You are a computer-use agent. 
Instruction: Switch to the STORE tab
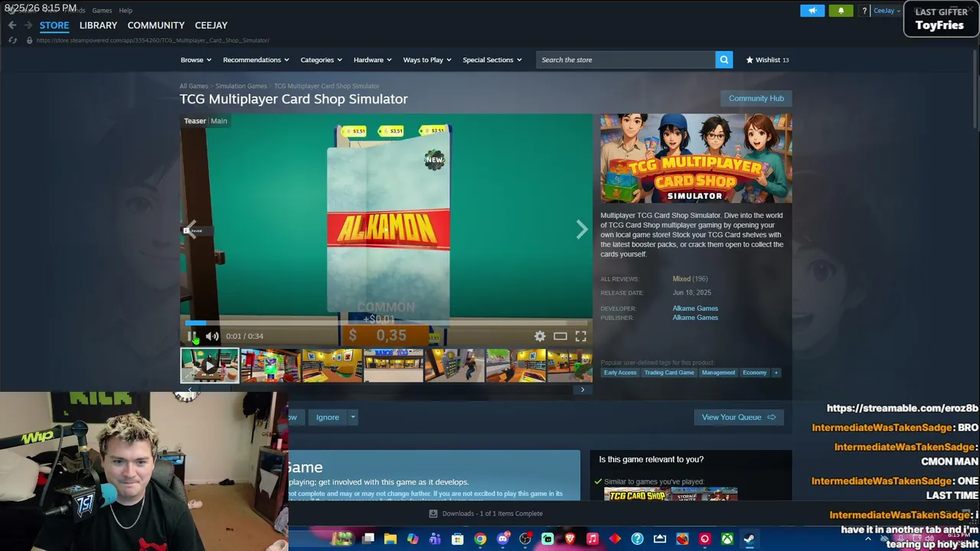click(x=54, y=25)
